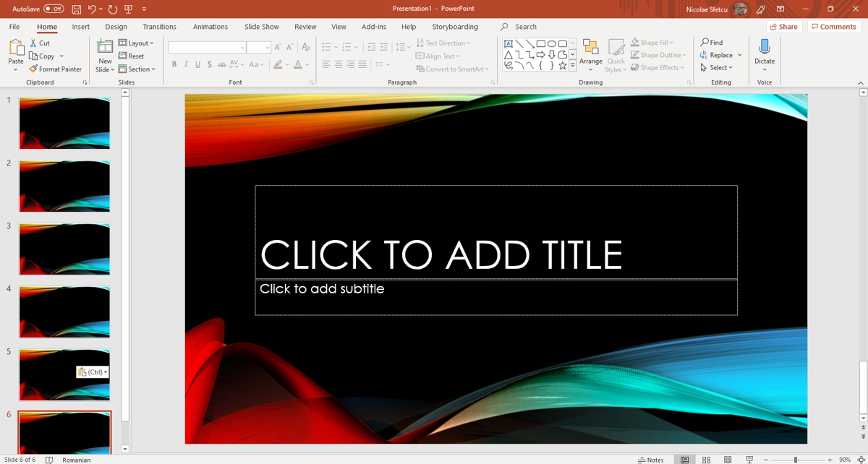Start presentation from beginning icon in title bar
This screenshot has width=868, height=464.
(129, 9)
